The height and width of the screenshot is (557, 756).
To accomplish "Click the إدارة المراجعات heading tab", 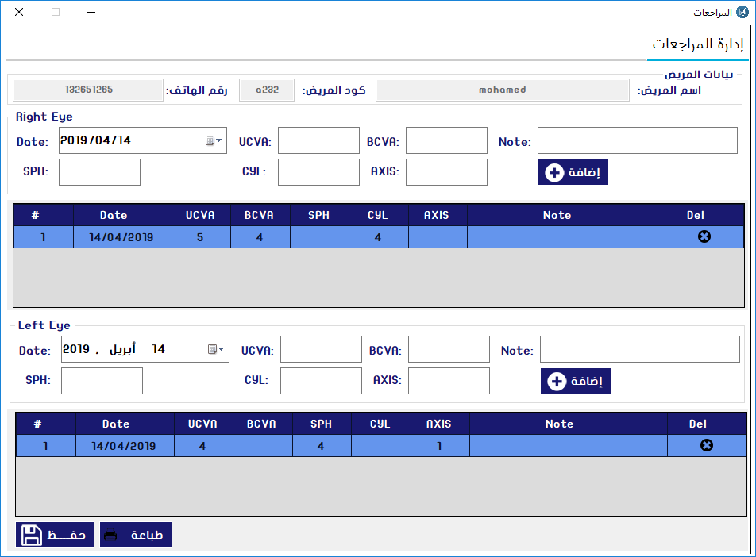I will point(698,44).
